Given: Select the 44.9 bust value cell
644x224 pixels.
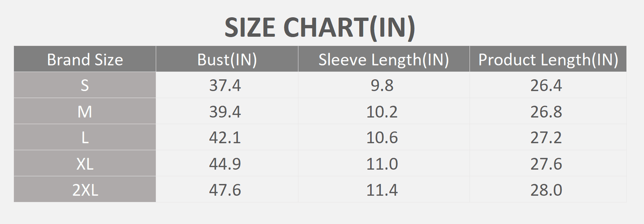Looking at the screenshot, I should click(227, 163).
